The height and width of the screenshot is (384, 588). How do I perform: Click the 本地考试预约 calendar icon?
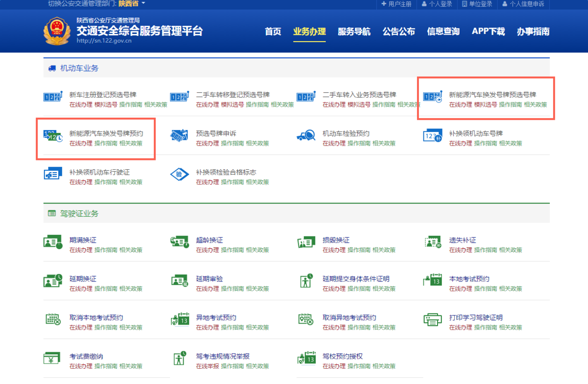pyautogui.click(x=433, y=281)
